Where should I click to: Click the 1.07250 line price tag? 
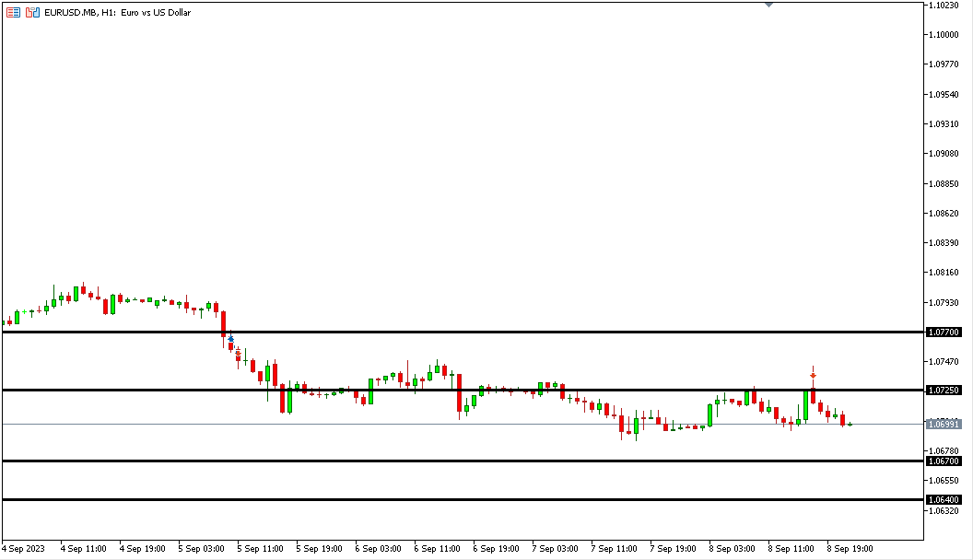coord(944,391)
